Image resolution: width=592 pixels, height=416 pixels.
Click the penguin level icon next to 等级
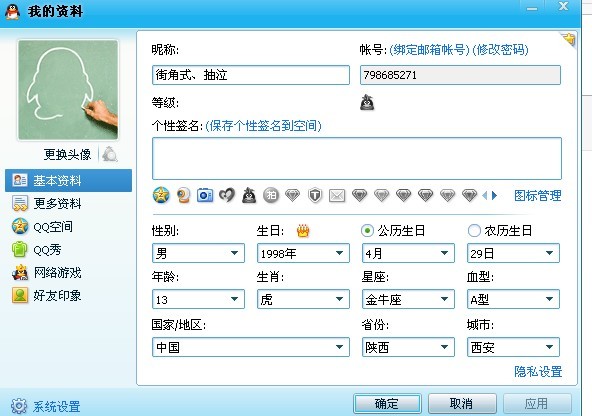tap(367, 103)
